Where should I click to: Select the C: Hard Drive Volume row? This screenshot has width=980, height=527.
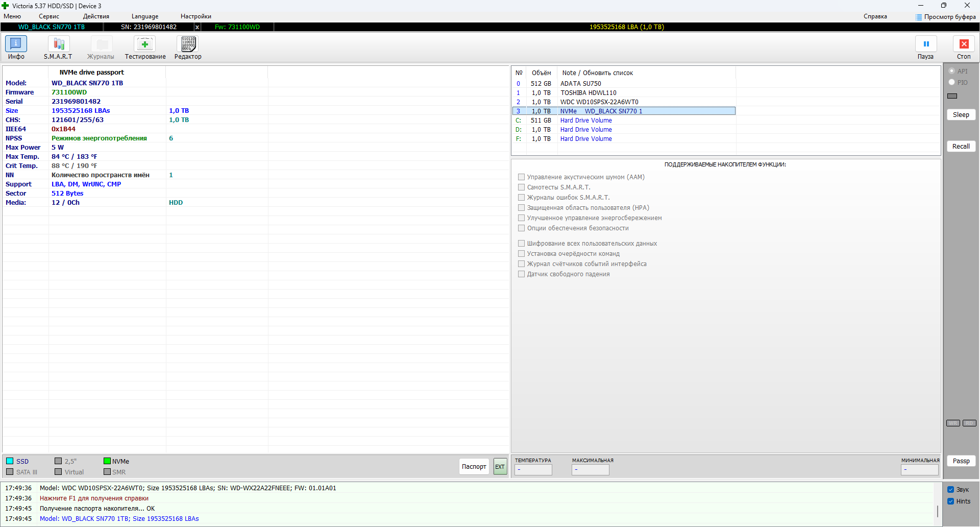click(624, 121)
